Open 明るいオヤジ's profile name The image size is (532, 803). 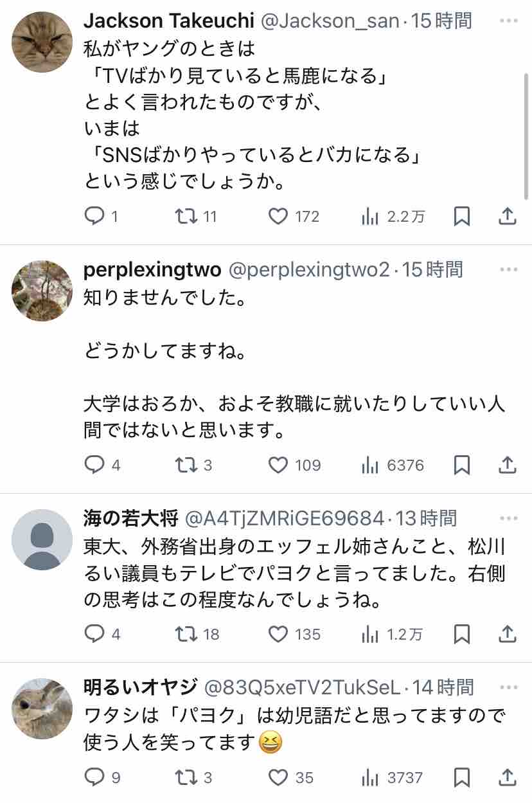click(x=140, y=687)
